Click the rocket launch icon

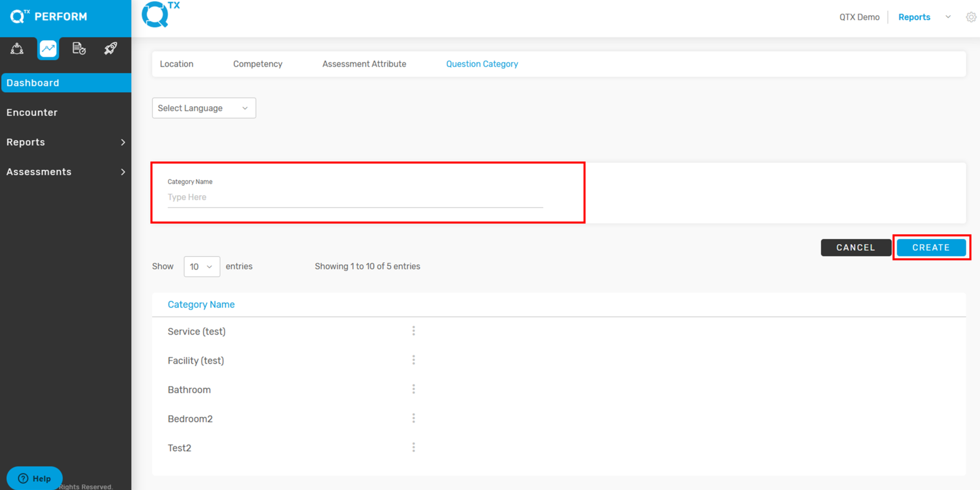pos(111,49)
